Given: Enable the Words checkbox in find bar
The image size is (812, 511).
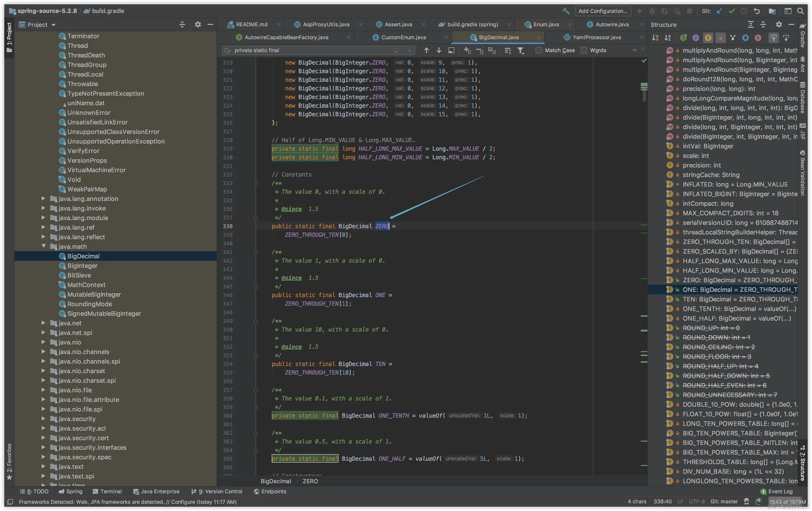Looking at the screenshot, I should tap(584, 50).
